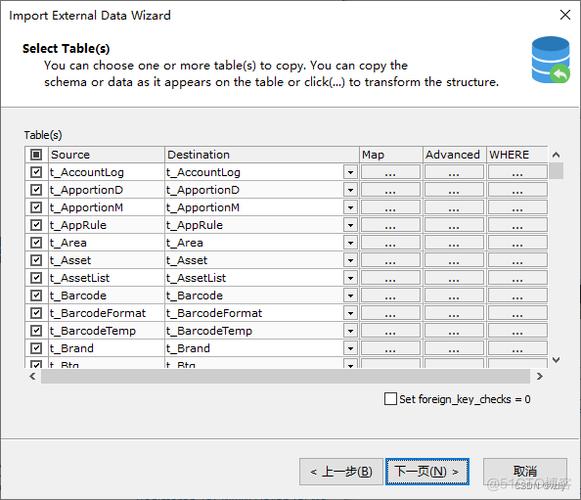Viewport: 581px width, 500px height.
Task: Cancel wizard with 取消 button
Action: 525,471
